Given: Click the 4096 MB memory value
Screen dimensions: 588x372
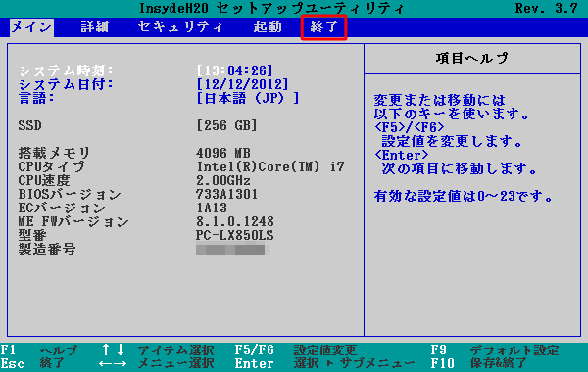Looking at the screenshot, I should [x=223, y=153].
